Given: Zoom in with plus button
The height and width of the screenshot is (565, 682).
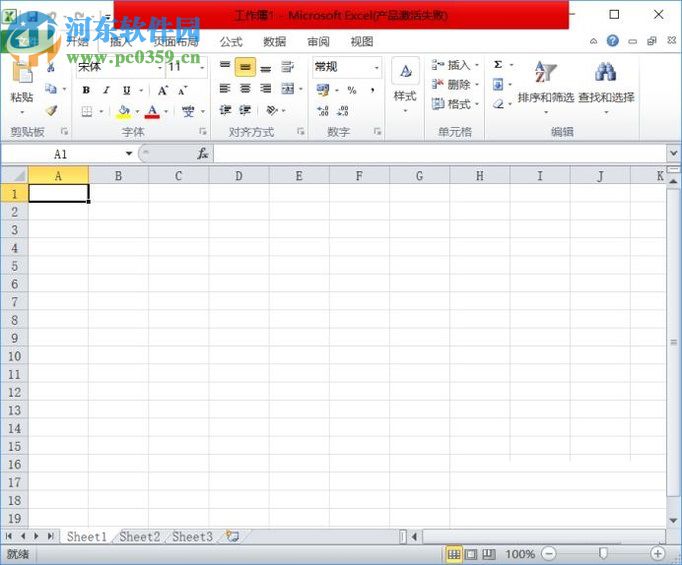Looking at the screenshot, I should 658,554.
